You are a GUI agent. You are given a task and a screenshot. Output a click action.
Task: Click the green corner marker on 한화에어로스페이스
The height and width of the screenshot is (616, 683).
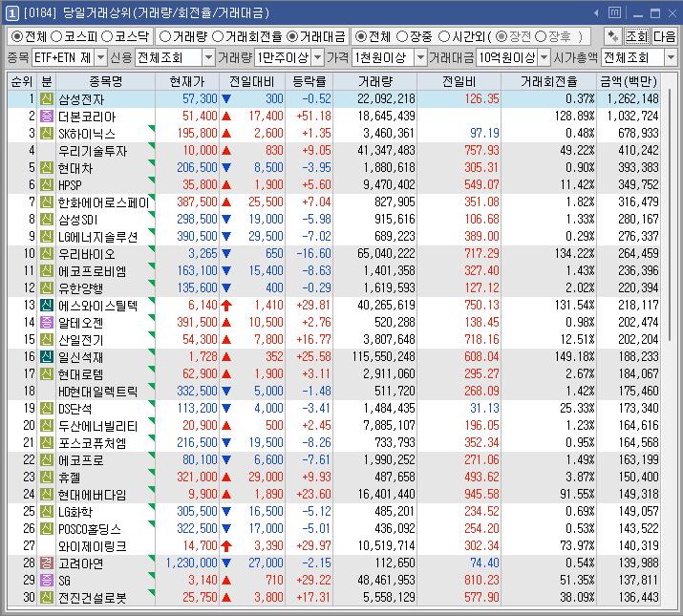pos(152,197)
